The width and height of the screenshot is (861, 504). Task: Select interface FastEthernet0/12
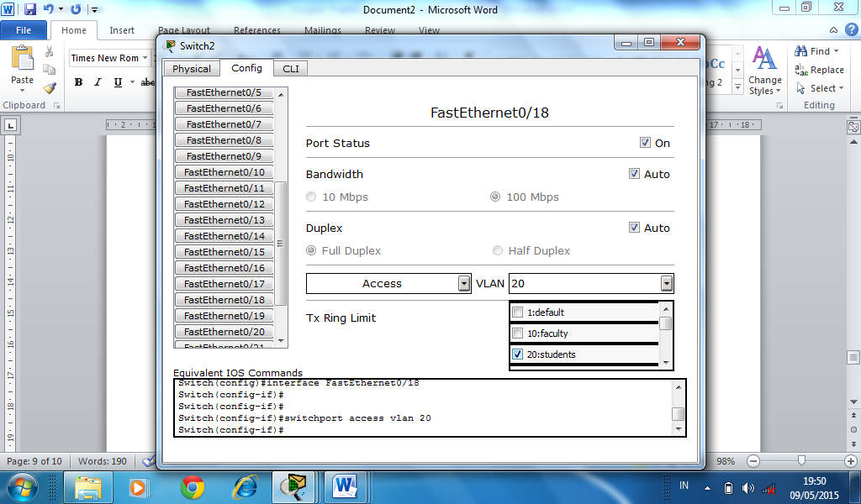point(224,204)
